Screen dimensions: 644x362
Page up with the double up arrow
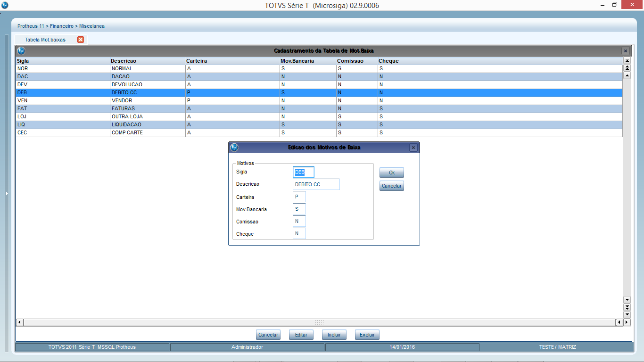pos(627,68)
